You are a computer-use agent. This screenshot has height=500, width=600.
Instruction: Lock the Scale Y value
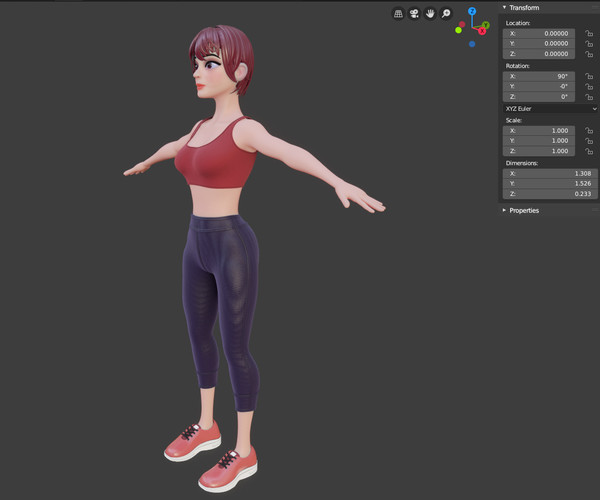click(589, 141)
